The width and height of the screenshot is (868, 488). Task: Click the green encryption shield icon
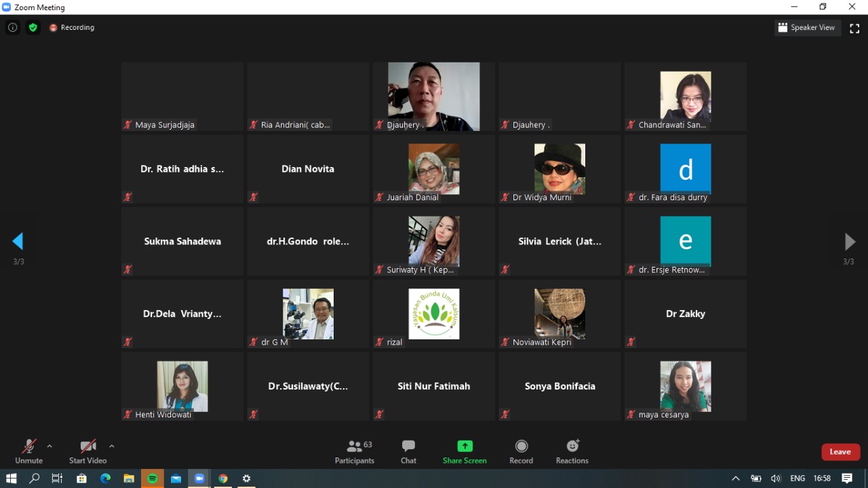(33, 28)
